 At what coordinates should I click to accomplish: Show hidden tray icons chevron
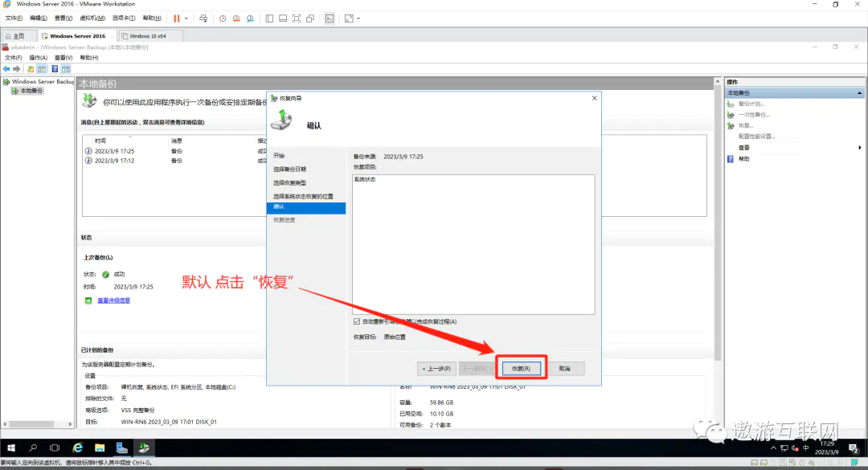click(773, 448)
